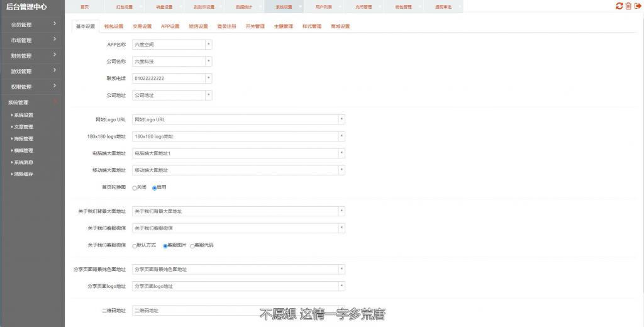
Task: Choose 默认方式 radio option
Action: 135,245
